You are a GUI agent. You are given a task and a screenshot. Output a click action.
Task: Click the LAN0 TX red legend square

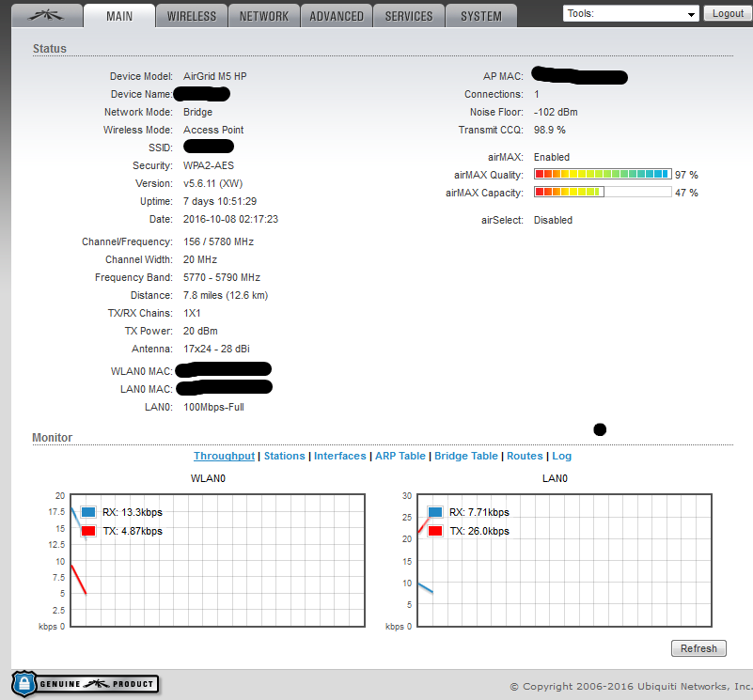[x=435, y=531]
